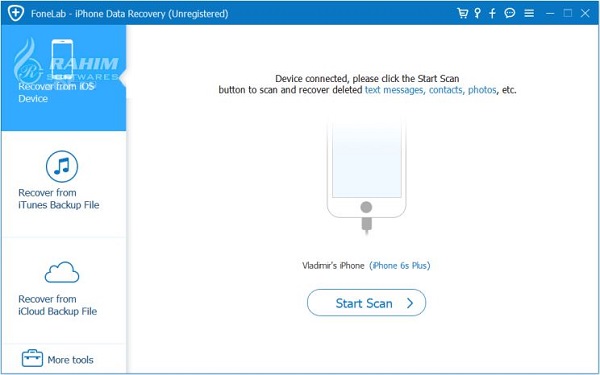Switch to Recover from iOS Device tab
The height and width of the screenshot is (375, 600).
(64, 78)
